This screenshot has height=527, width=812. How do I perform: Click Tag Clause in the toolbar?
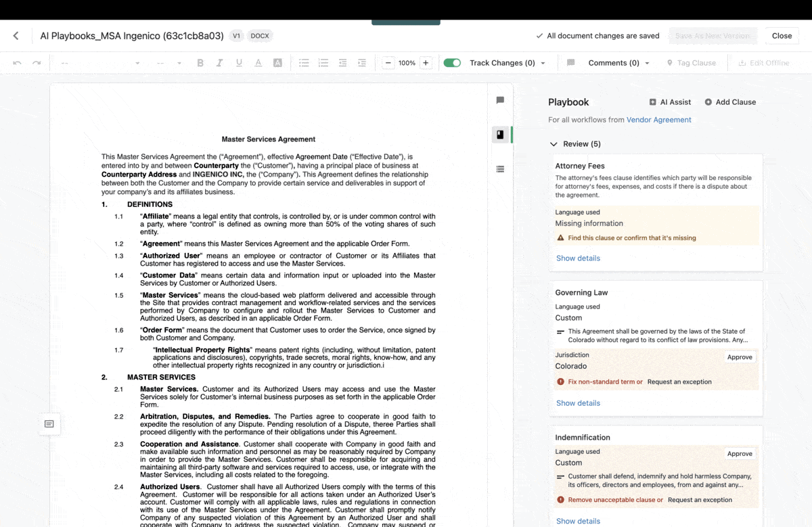click(x=691, y=63)
